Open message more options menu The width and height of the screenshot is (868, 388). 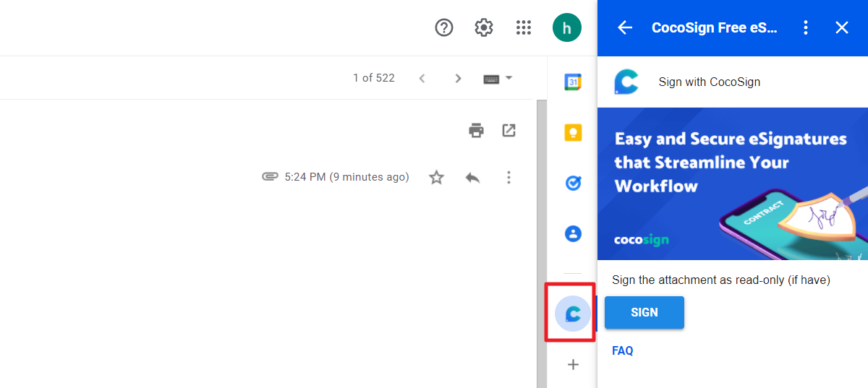click(x=509, y=177)
